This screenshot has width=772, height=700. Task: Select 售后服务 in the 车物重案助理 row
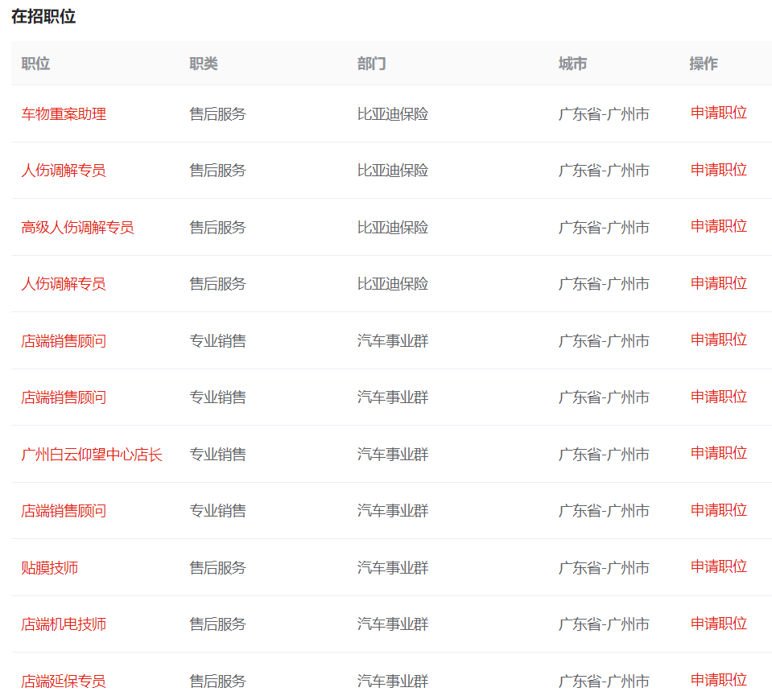click(x=217, y=114)
